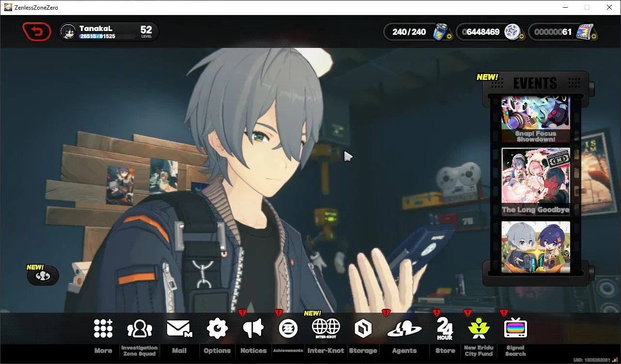Screen dimensions: 621x364
Task: Click the 6448469 Dennies balance
Action: pyautogui.click(x=481, y=32)
